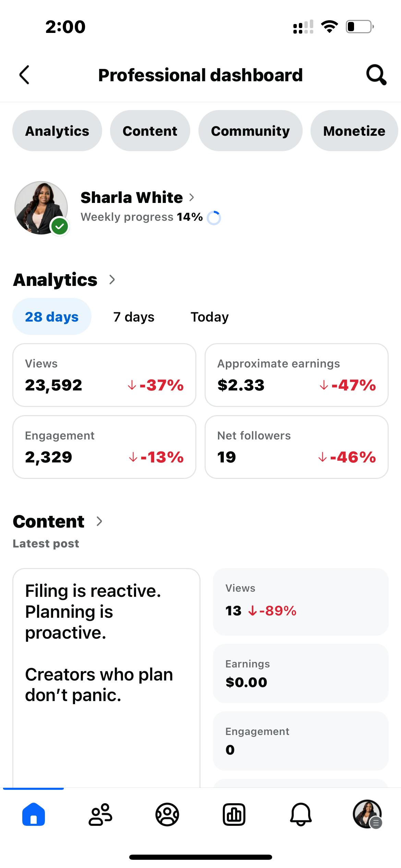This screenshot has width=401, height=868.
Task: Open Sharla White profile chevron
Action: coord(192,197)
